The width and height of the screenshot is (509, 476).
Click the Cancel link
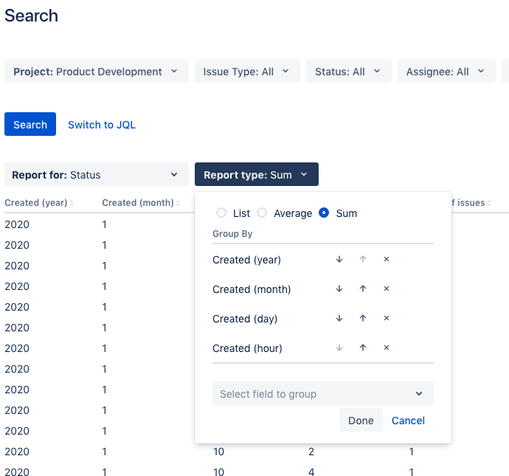tap(408, 420)
